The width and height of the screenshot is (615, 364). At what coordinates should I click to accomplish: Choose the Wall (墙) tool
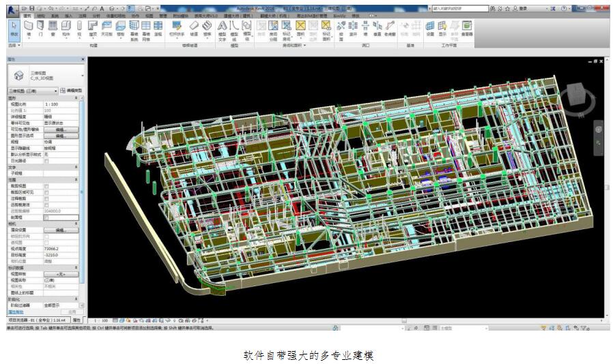point(29,29)
